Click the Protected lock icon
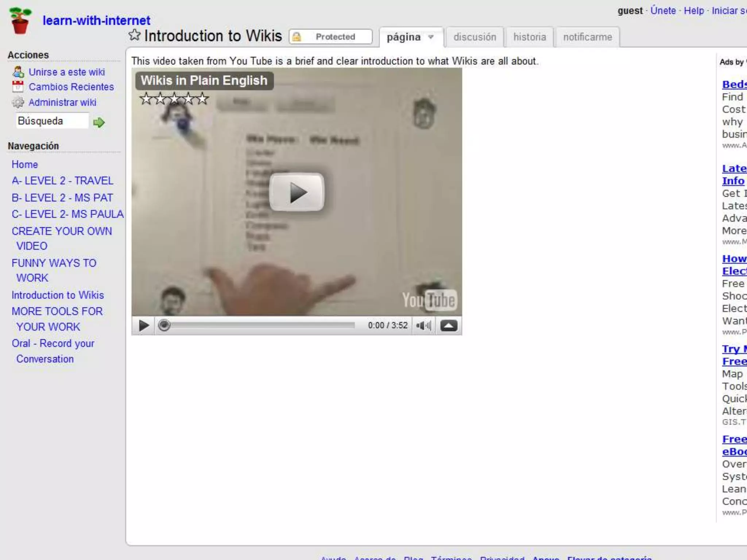The image size is (747, 560). click(297, 37)
